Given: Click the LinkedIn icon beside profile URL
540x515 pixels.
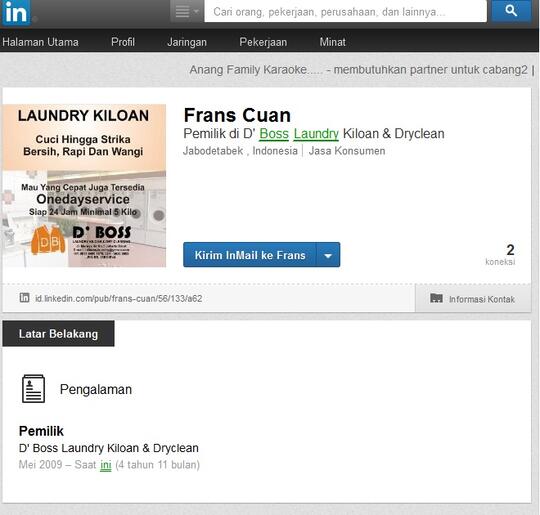Looking at the screenshot, I should pyautogui.click(x=24, y=298).
